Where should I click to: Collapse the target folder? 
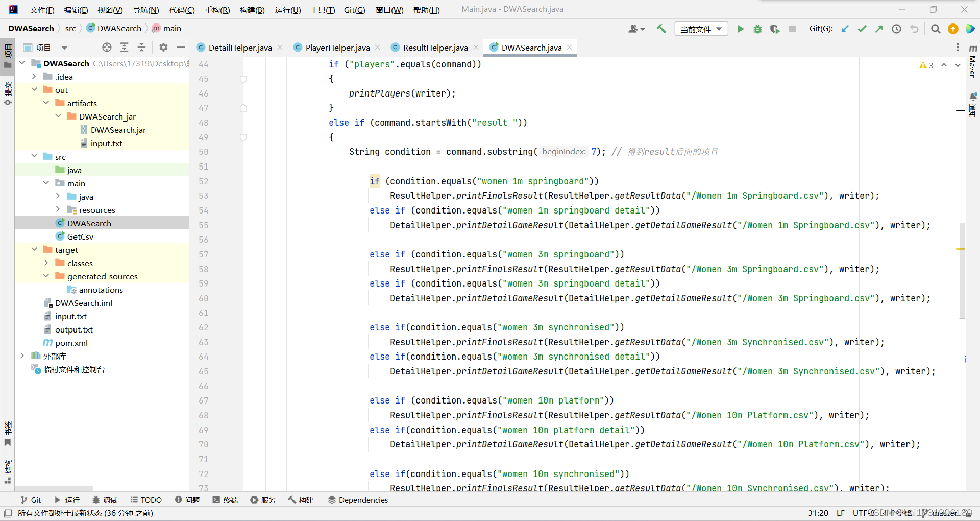tap(34, 250)
